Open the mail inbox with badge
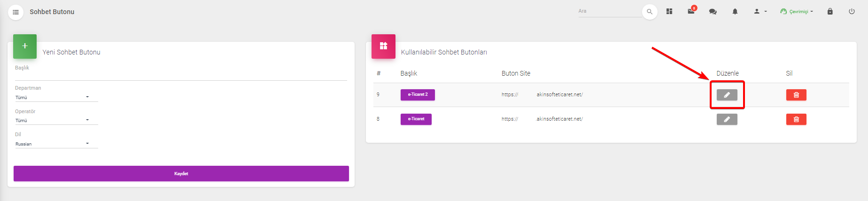The image size is (868, 201). tap(691, 11)
